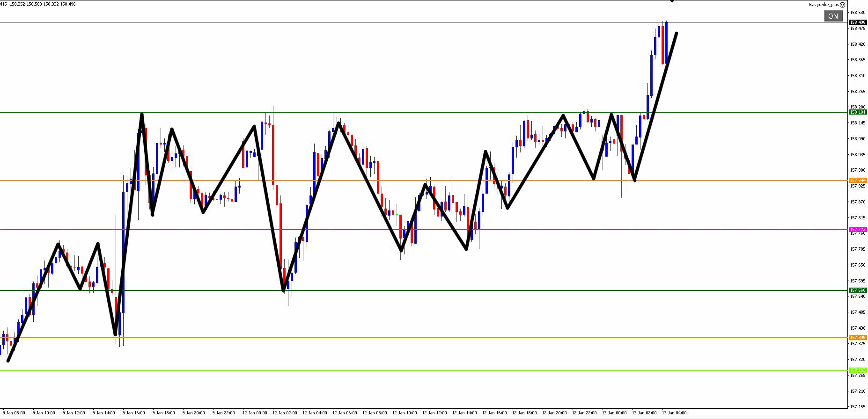Click the 12 Jan 08:00 time label

coord(375,413)
